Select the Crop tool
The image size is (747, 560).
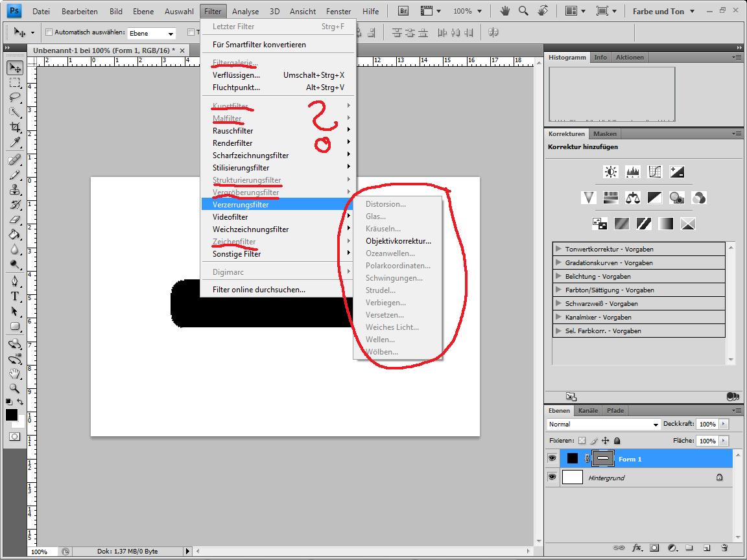[x=15, y=127]
